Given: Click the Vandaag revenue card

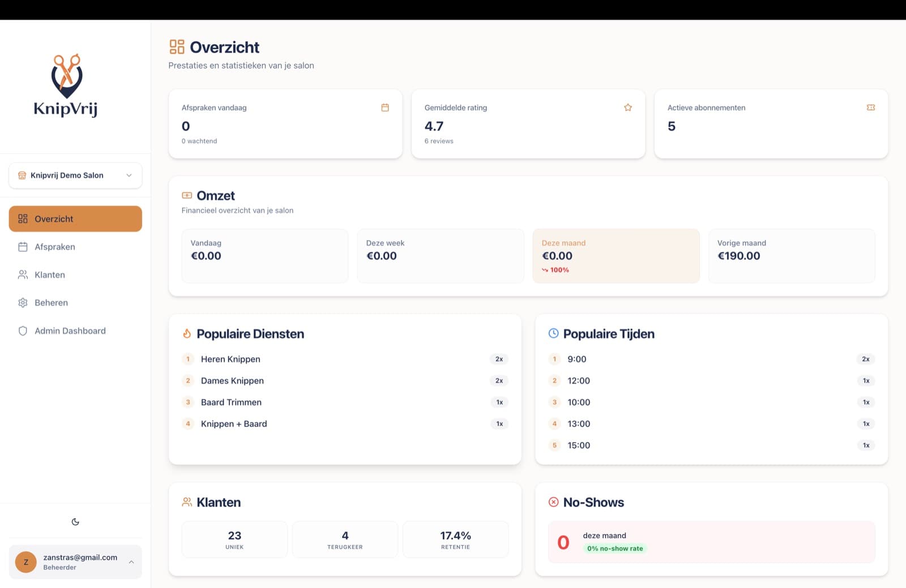Looking at the screenshot, I should (265, 256).
